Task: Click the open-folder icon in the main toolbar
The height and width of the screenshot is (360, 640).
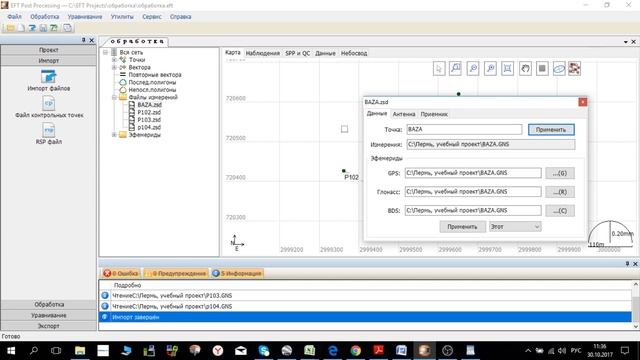Action: click(x=10, y=28)
